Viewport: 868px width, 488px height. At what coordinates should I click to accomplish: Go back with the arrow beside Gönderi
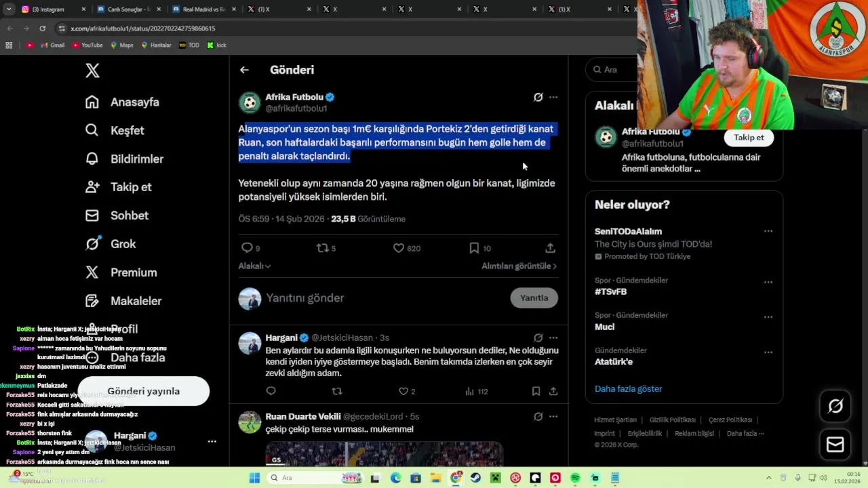[x=244, y=70]
